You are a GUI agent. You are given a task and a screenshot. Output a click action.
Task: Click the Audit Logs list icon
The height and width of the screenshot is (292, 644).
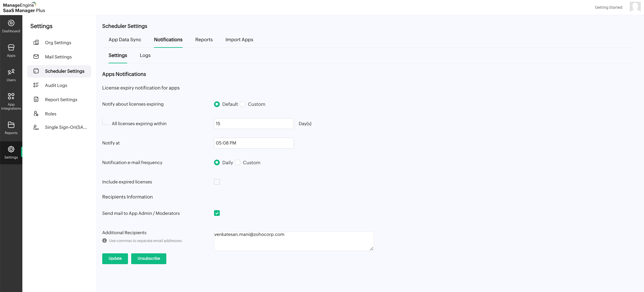(x=36, y=85)
